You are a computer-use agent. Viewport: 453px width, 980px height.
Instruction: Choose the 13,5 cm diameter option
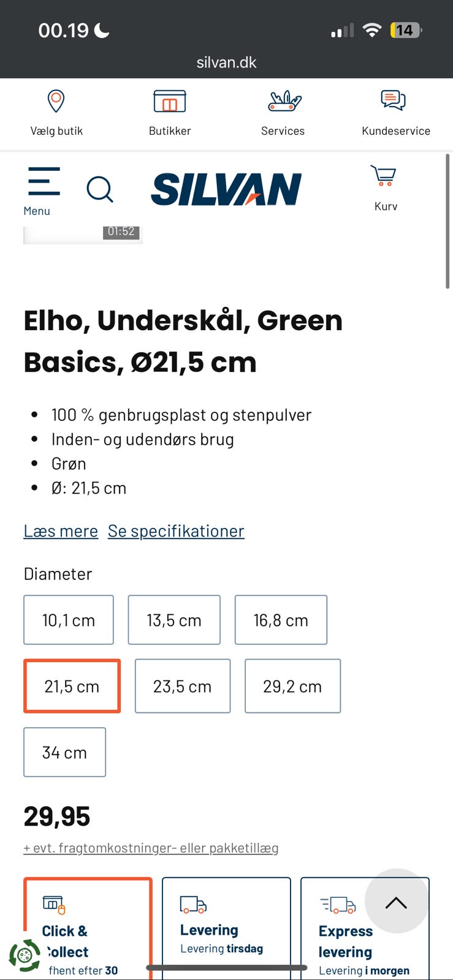tap(174, 620)
